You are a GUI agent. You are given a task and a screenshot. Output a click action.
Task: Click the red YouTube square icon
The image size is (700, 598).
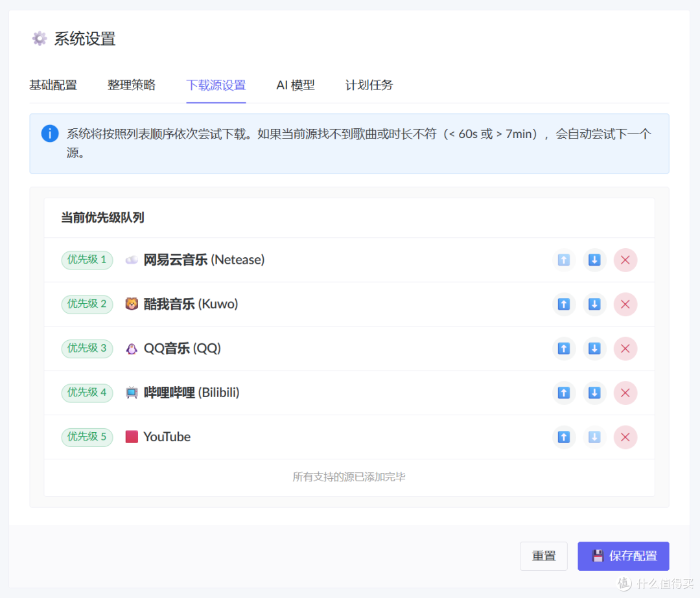pyautogui.click(x=132, y=437)
